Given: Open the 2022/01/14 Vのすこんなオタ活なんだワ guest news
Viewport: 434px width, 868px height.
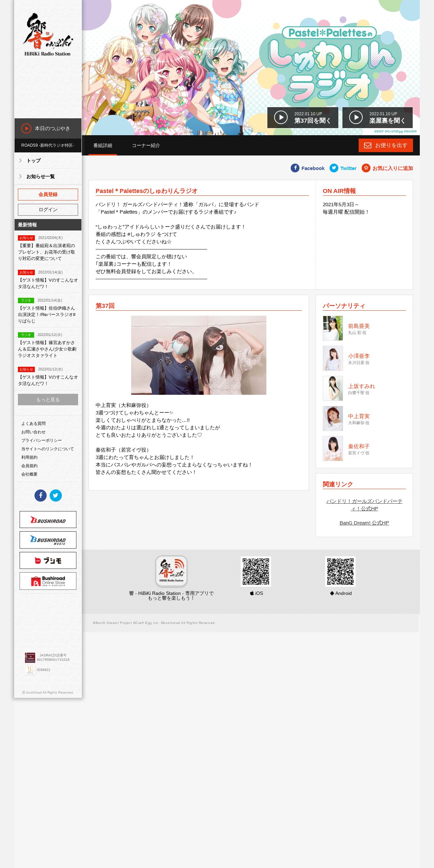Looking at the screenshot, I should click(x=48, y=283).
